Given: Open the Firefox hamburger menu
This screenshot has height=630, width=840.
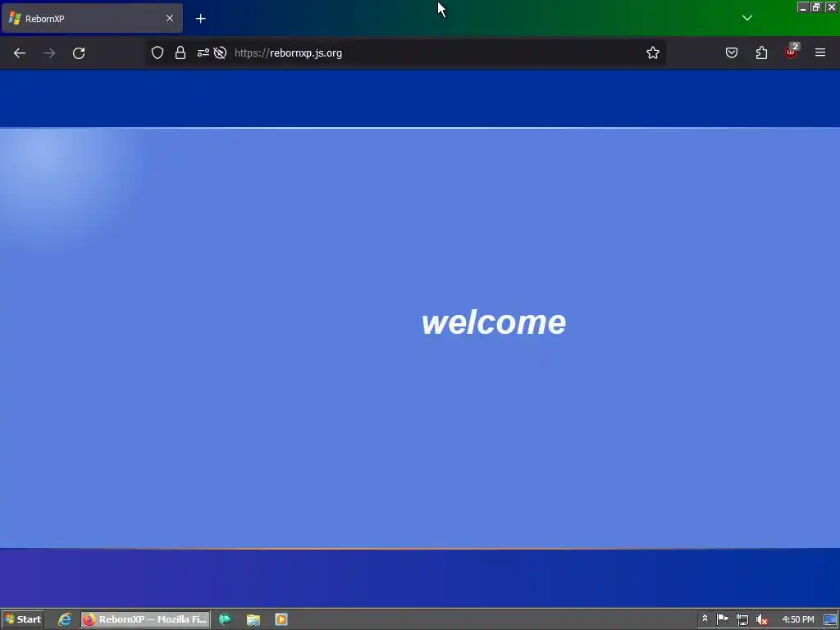Looking at the screenshot, I should point(820,52).
